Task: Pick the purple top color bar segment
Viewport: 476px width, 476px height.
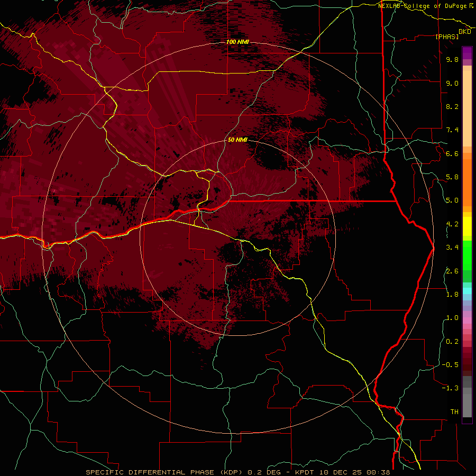Action: 467,53
